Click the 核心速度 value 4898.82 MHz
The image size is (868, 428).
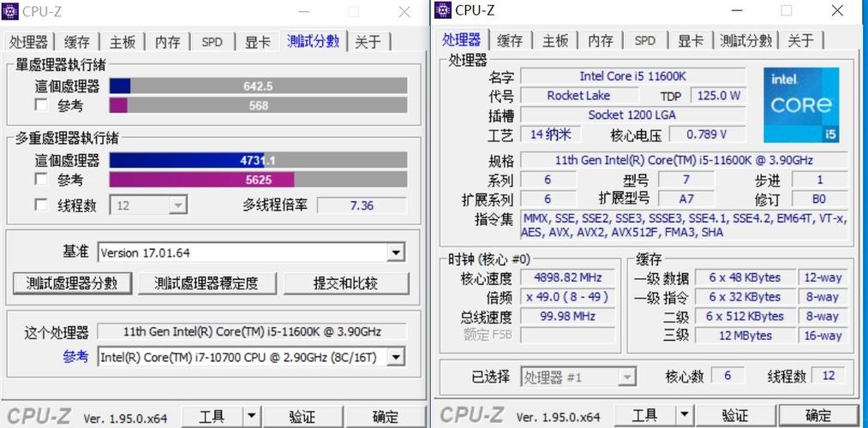(567, 277)
